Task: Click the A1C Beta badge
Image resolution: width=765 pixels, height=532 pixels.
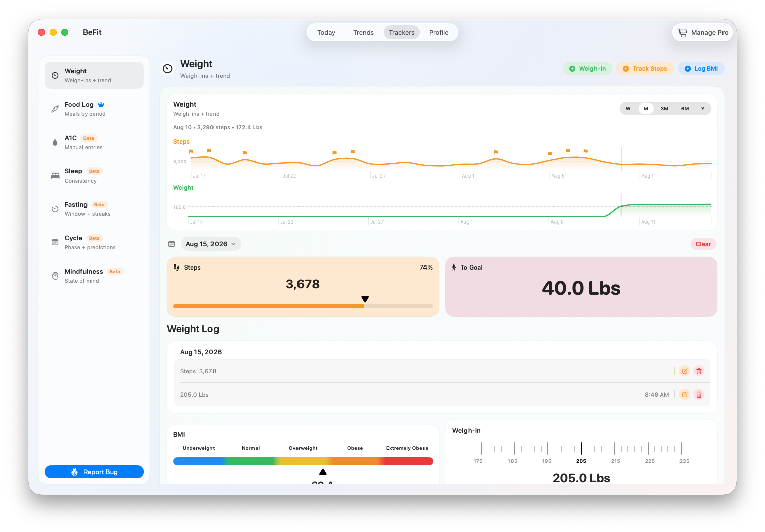Action: pyautogui.click(x=89, y=138)
